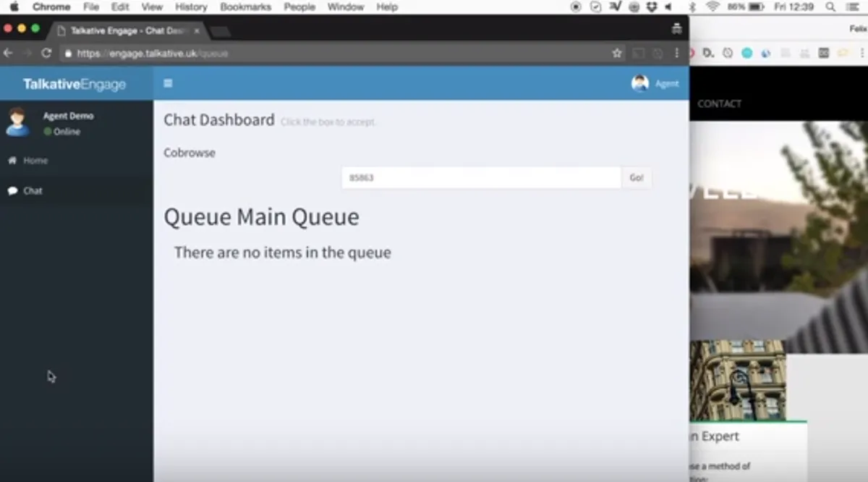Bookmark this page using star icon

point(616,53)
